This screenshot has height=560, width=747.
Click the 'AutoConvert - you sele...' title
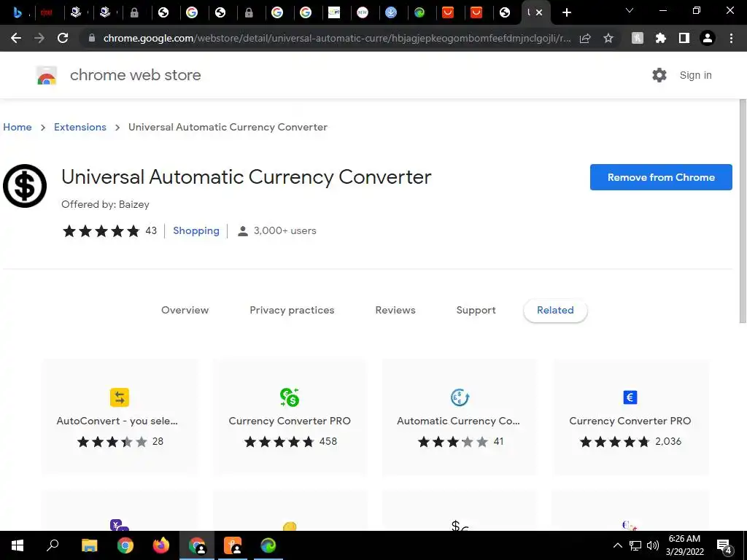pos(117,421)
